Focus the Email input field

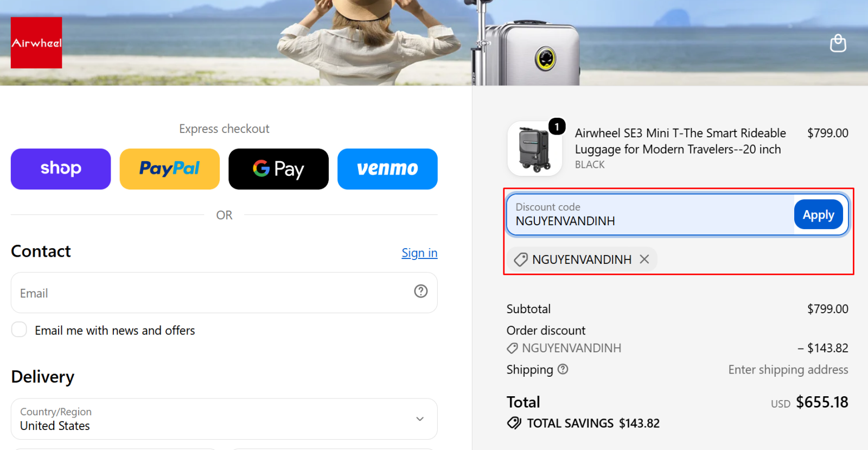tap(224, 293)
